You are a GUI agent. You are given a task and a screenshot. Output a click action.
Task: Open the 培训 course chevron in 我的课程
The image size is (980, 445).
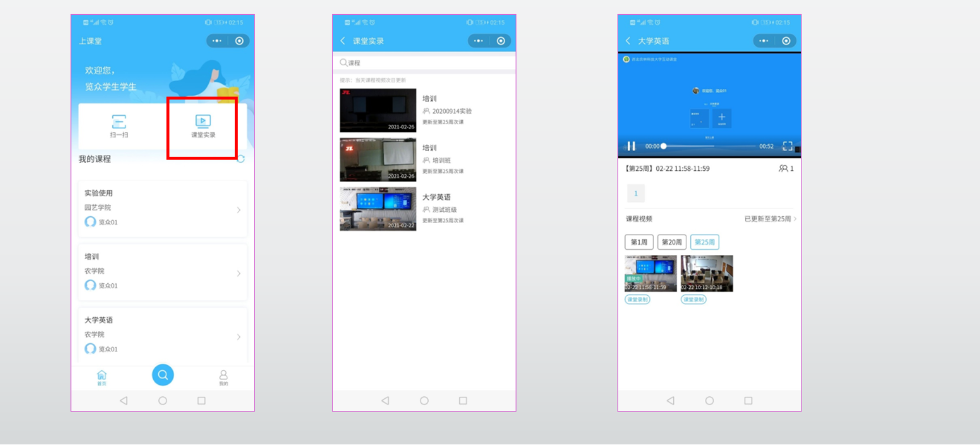[239, 274]
